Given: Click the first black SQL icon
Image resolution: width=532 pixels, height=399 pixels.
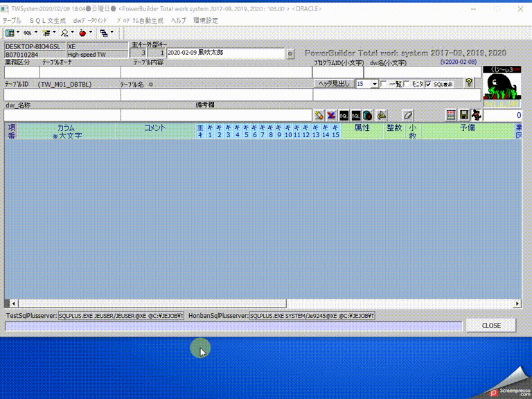Looking at the screenshot, I should pos(344,116).
